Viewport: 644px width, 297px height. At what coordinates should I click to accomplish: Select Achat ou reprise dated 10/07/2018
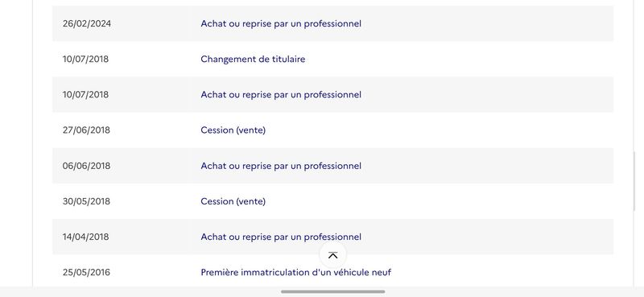[x=281, y=95]
